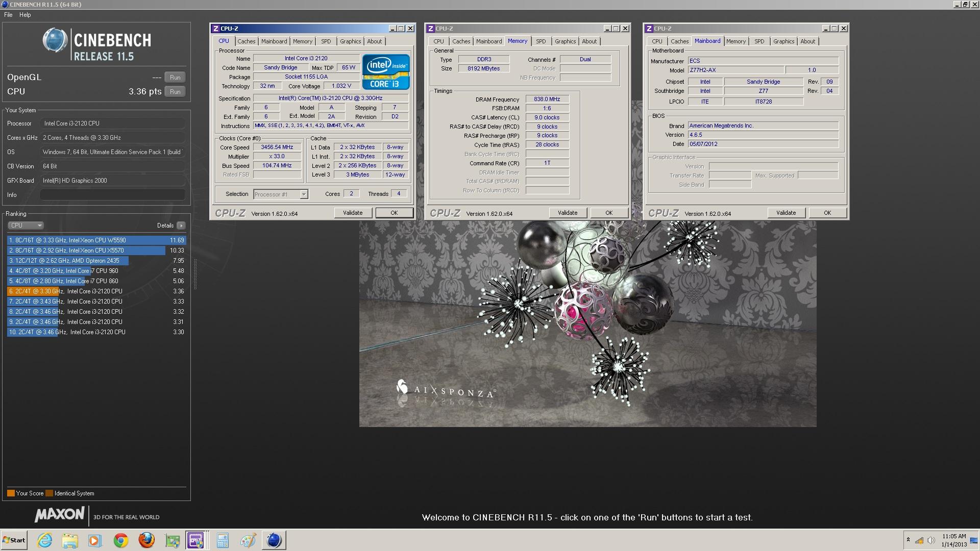Show hidden system tray icons
This screenshot has width=980, height=551.
click(908, 540)
